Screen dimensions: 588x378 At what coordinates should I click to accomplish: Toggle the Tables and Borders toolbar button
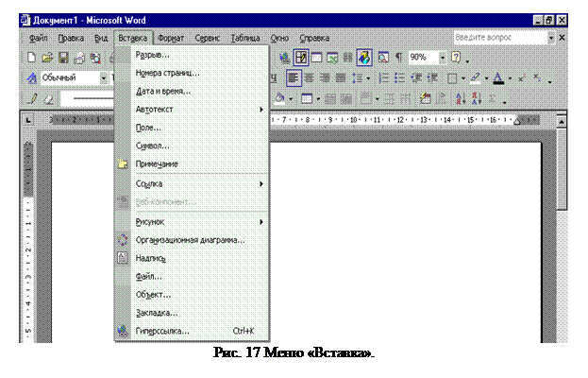tap(301, 58)
